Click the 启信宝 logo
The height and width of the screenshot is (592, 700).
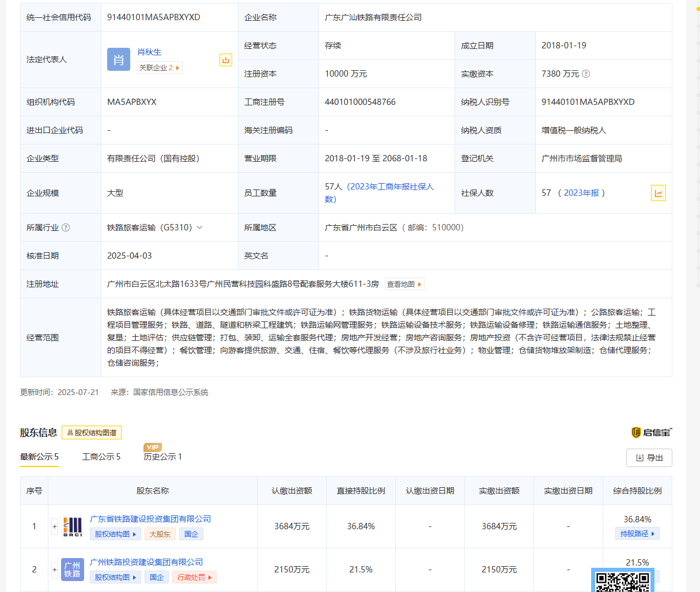652,432
